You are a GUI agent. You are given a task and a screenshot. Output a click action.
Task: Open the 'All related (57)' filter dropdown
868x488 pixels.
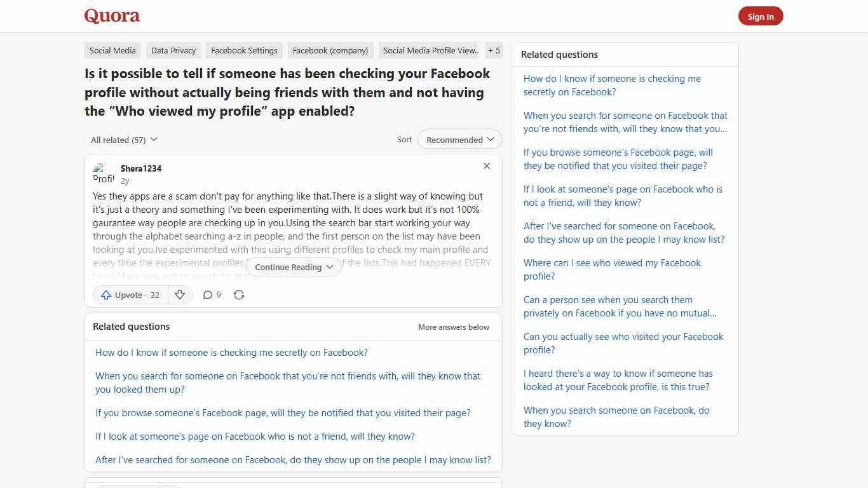(x=124, y=139)
